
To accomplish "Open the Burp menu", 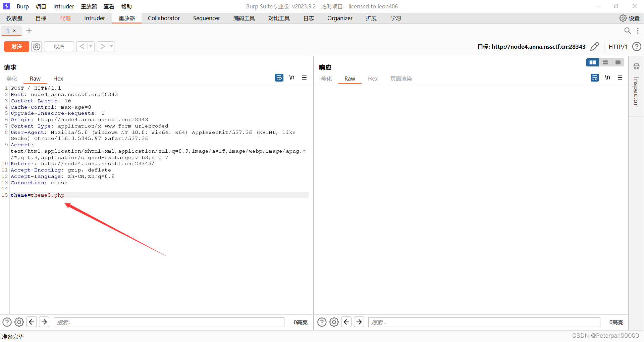I will pos(23,6).
